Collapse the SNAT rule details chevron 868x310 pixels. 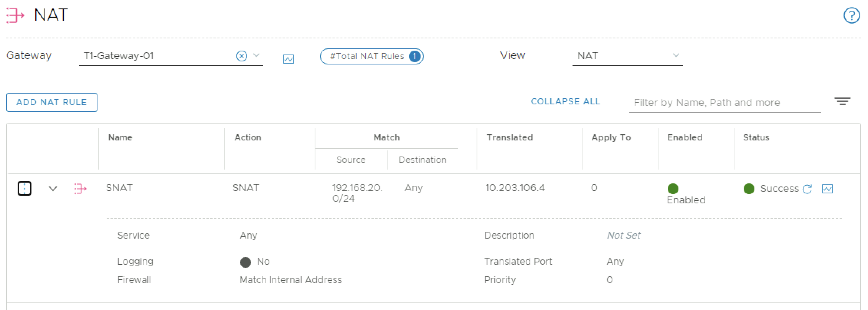click(53, 188)
